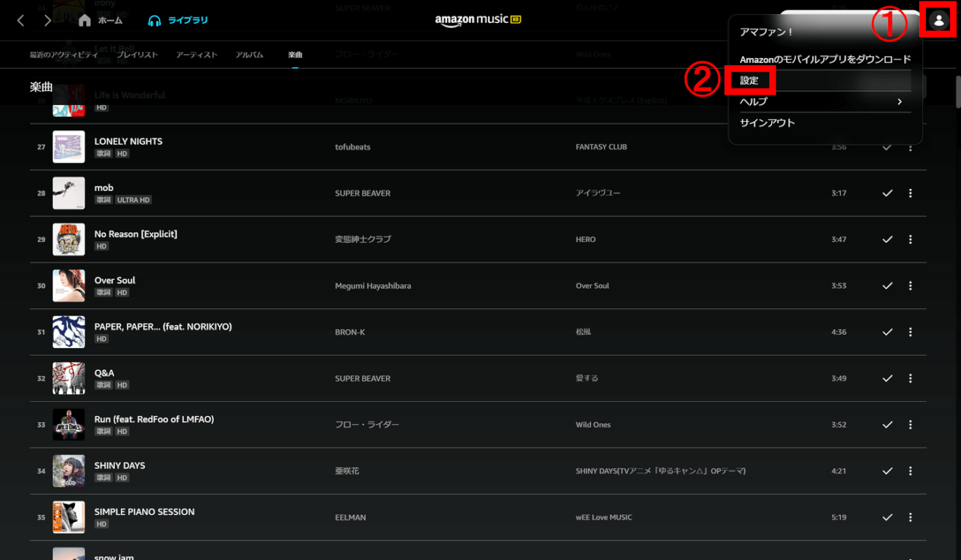Image resolution: width=961 pixels, height=560 pixels.
Task: Click the No Reason album cover
Action: pos(69,239)
